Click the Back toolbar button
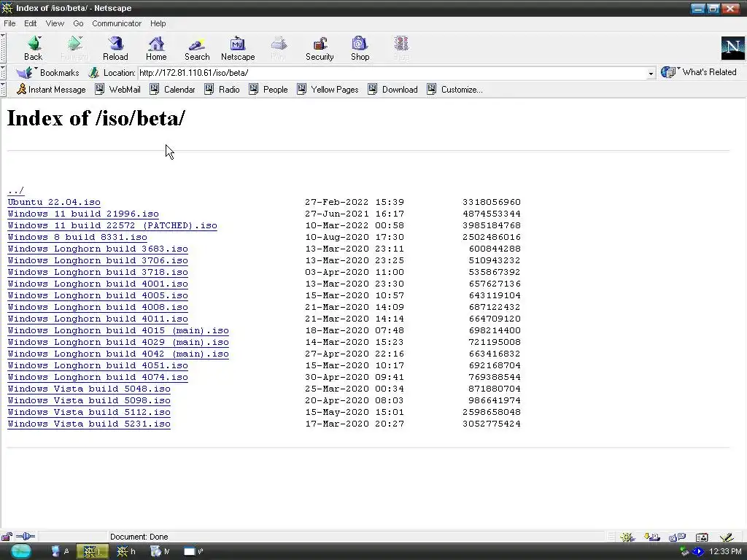This screenshot has width=747, height=560. tap(34, 48)
